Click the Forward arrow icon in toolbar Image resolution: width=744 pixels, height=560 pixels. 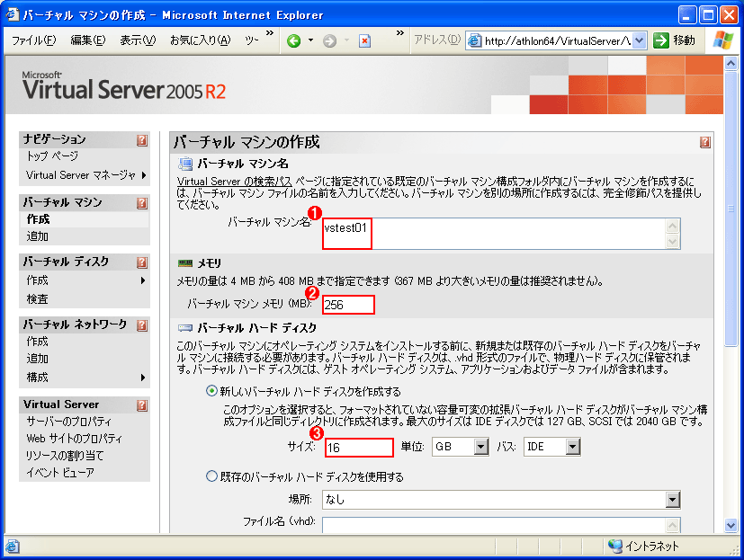pyautogui.click(x=330, y=41)
